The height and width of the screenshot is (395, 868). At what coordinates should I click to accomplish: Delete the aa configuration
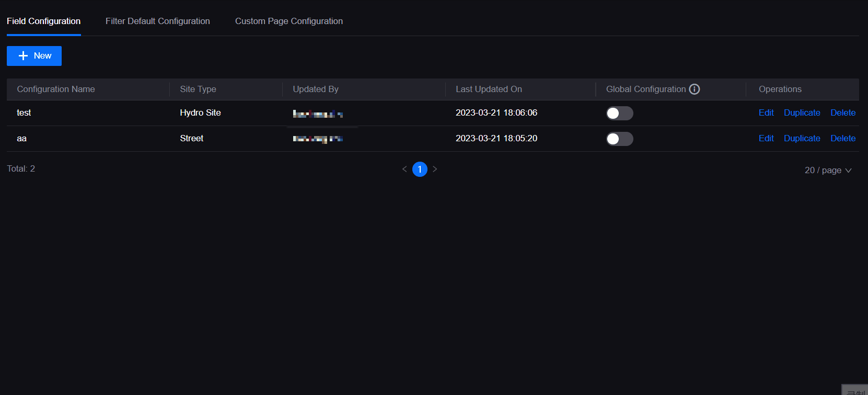coord(842,139)
